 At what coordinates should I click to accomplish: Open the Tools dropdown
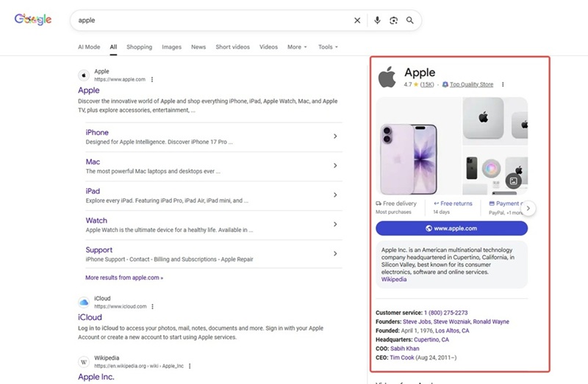pos(328,47)
